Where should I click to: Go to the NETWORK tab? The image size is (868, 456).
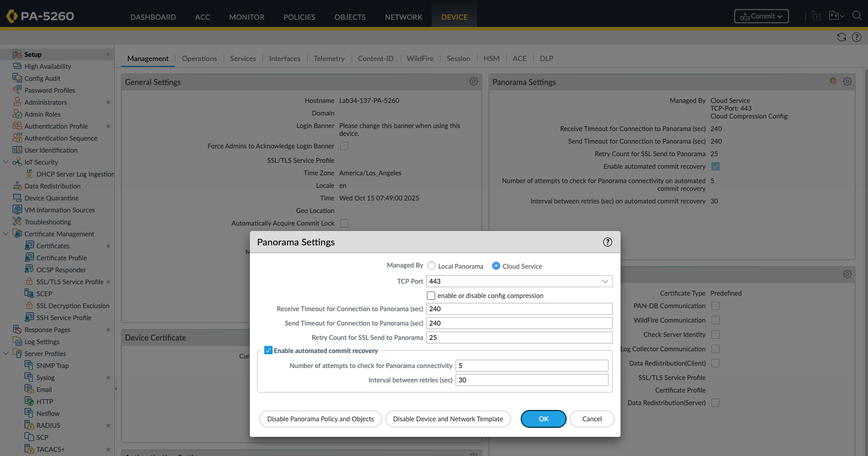pos(404,17)
